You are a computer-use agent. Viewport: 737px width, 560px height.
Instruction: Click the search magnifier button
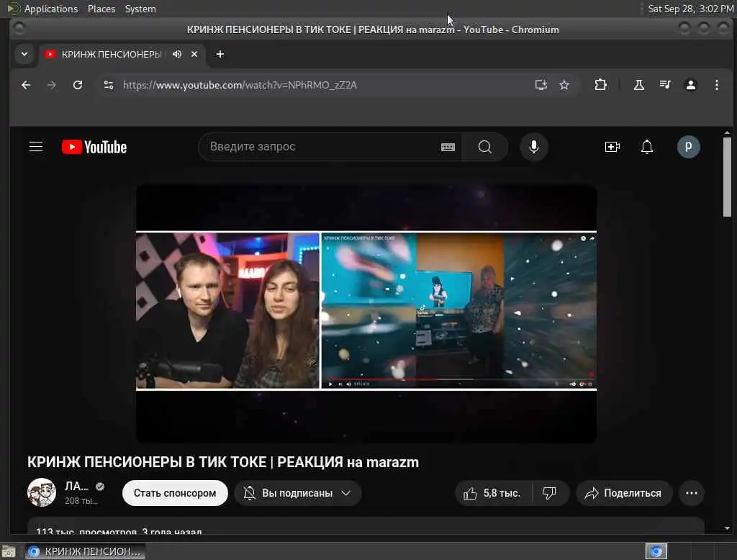pyautogui.click(x=484, y=147)
